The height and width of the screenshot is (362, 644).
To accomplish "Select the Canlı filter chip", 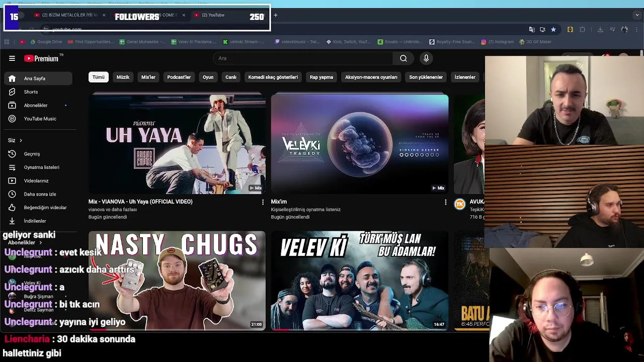I will 231,77.
